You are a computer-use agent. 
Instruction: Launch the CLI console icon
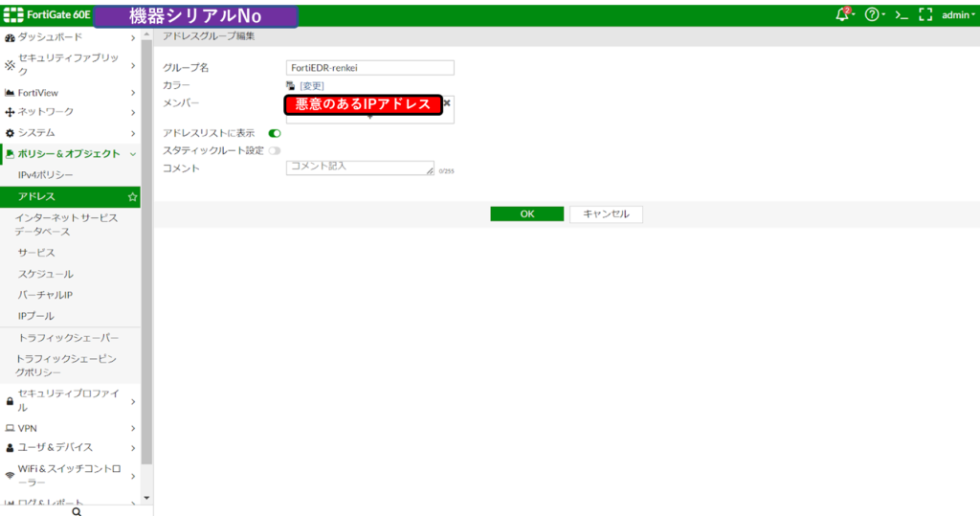click(901, 15)
